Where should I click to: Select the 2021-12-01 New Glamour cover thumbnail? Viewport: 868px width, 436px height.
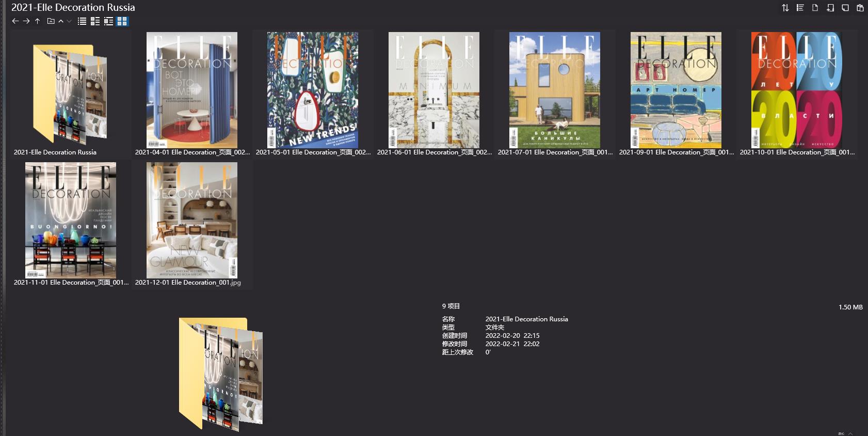click(x=192, y=220)
